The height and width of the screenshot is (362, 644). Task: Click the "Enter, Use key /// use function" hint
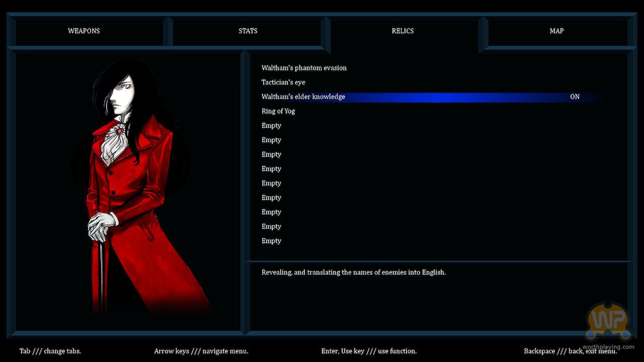(369, 351)
